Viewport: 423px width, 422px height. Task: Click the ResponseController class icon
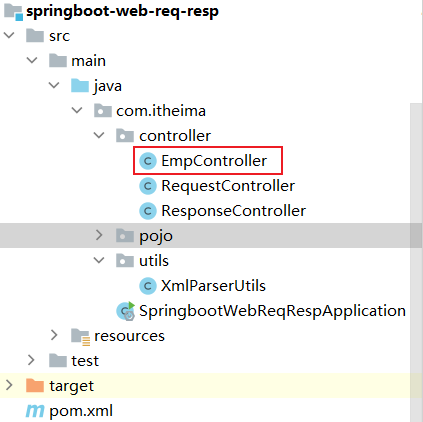(148, 211)
